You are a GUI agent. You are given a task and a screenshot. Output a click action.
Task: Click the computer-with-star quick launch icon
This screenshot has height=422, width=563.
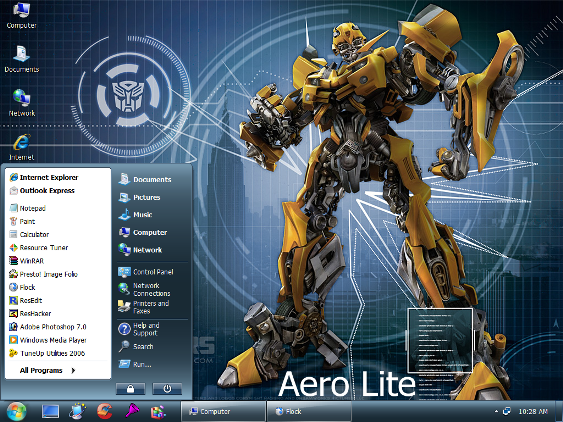[x=77, y=411]
